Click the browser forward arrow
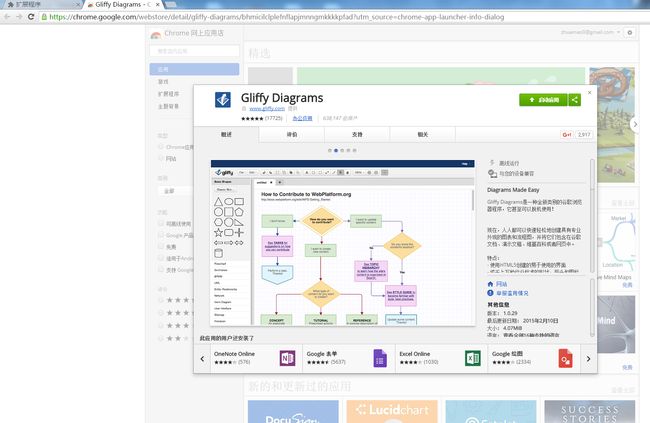650x423 pixels. [19, 17]
